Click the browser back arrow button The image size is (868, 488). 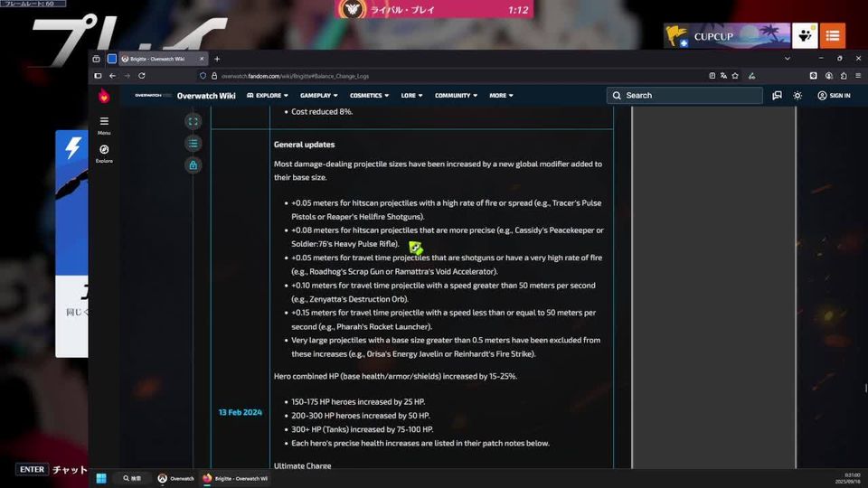click(x=112, y=76)
